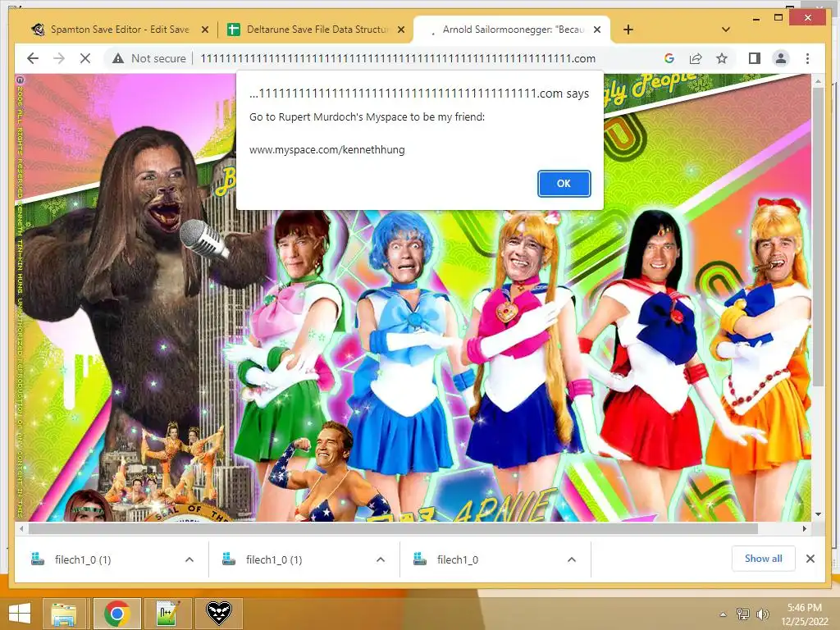Open the filech1_0 downloaded file
Screen dimensions: 840x630
click(x=458, y=559)
